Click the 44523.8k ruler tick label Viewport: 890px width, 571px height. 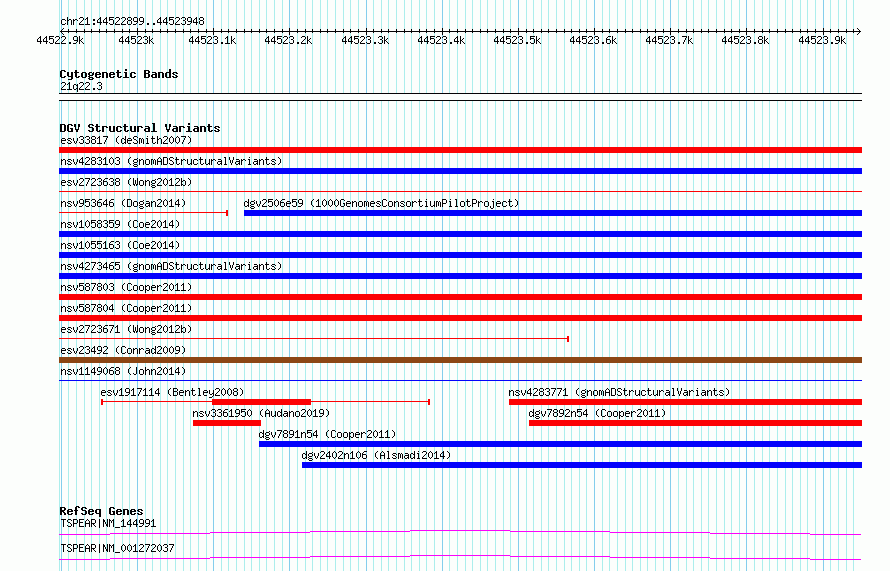click(745, 40)
